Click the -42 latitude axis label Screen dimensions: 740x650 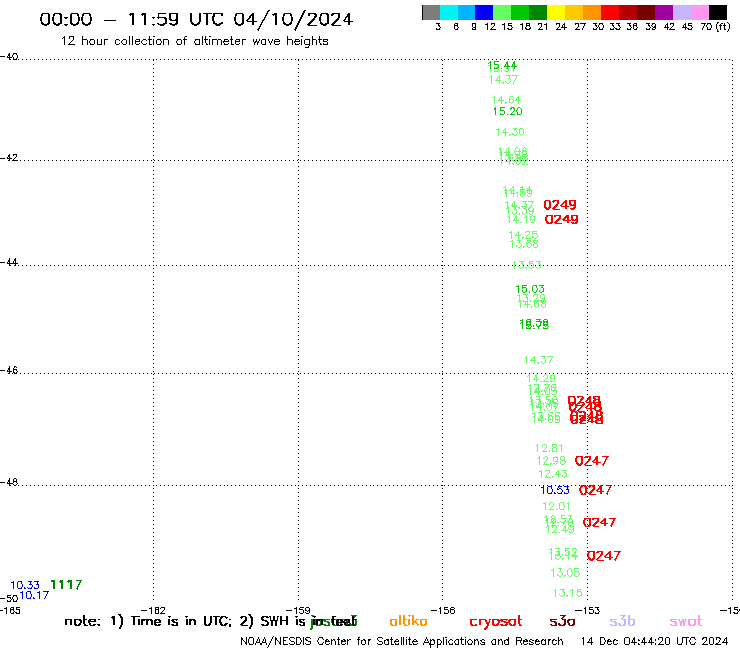click(x=9, y=157)
